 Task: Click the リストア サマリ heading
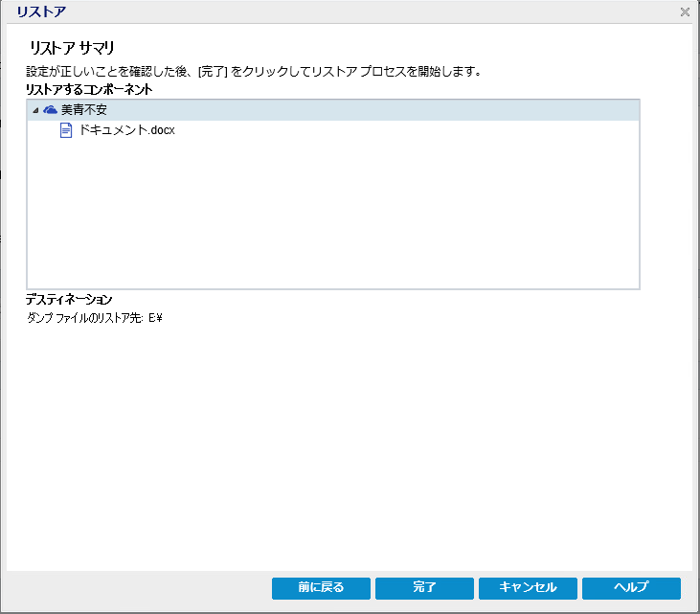coord(72,48)
